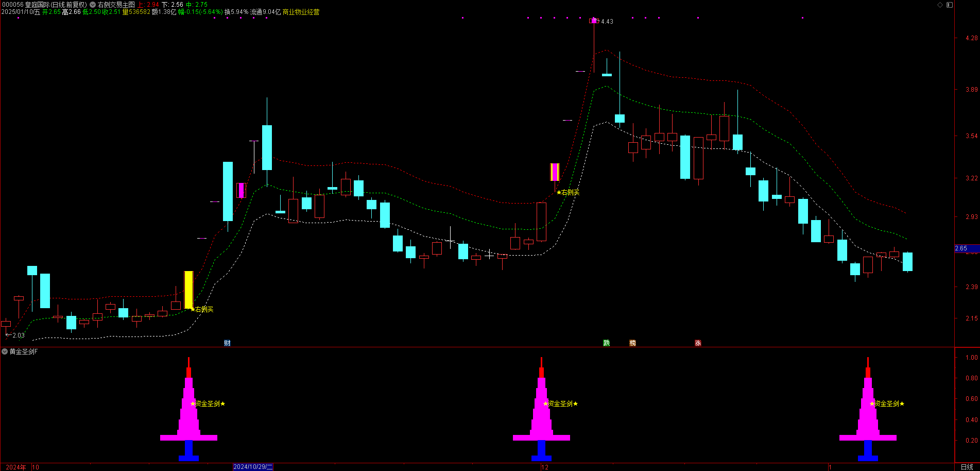
Task: Click the 流通9.04亿 float value
Action: coord(266,12)
